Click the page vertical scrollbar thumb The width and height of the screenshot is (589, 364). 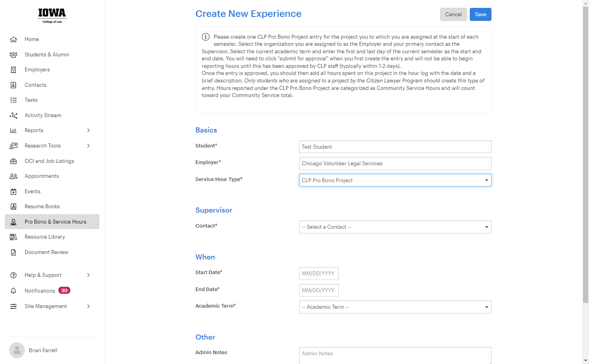[x=585, y=155]
